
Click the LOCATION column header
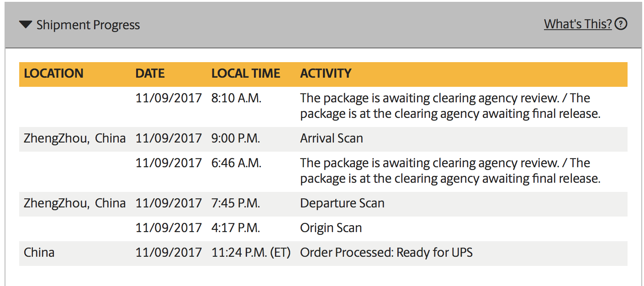click(x=53, y=74)
